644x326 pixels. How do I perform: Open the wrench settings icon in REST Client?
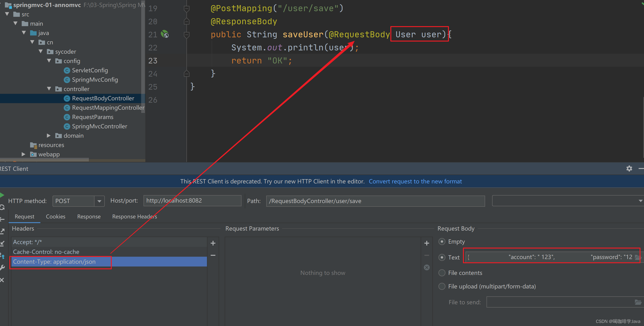(x=2, y=268)
